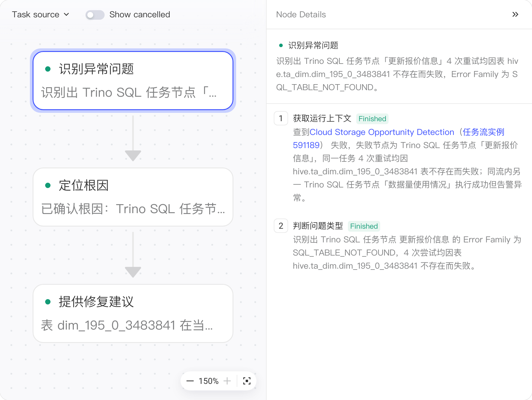Click the 获取运行上下文 step title
532x400 pixels.
tap(322, 118)
